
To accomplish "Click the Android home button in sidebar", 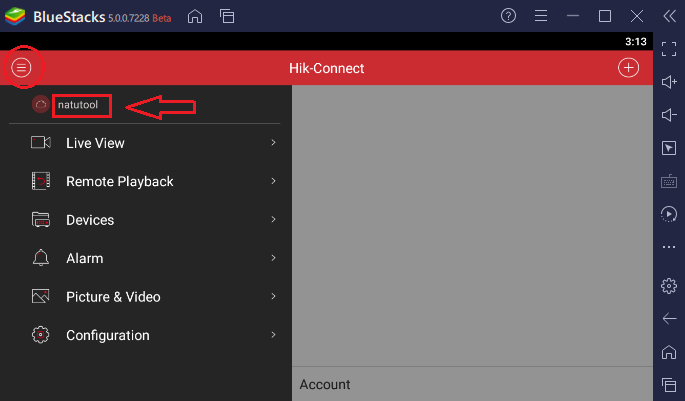I will pos(669,352).
